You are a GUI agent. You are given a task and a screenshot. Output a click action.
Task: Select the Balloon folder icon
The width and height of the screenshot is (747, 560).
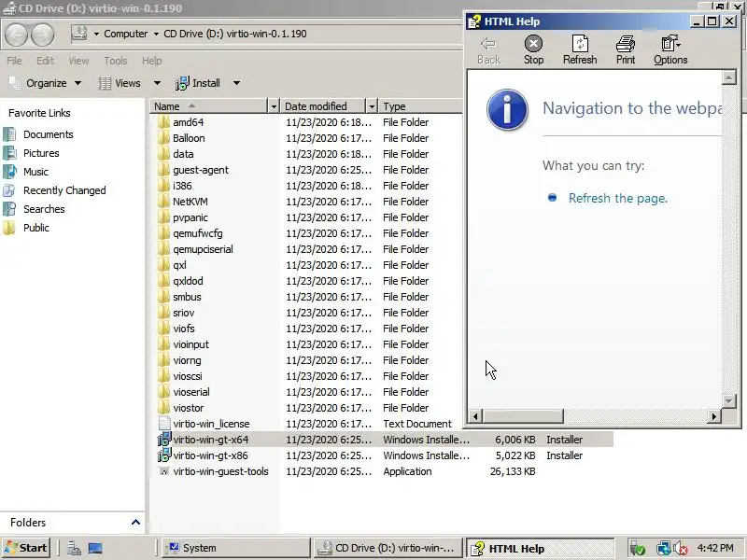(163, 138)
